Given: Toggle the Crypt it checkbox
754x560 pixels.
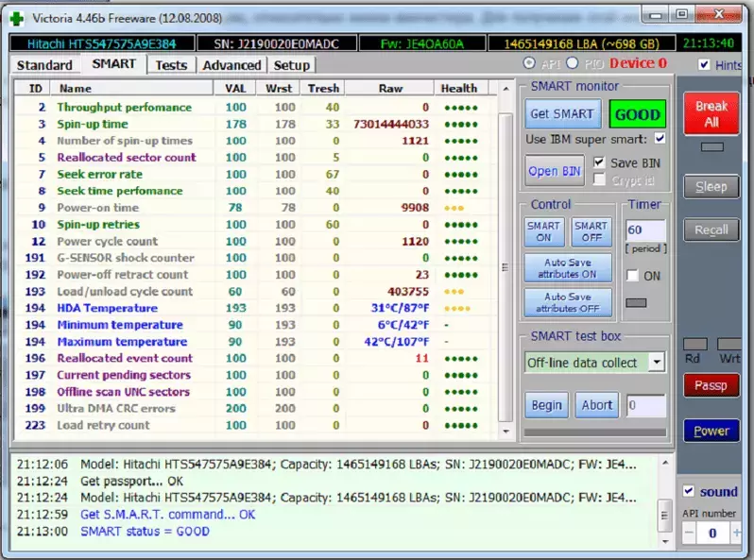Looking at the screenshot, I should pyautogui.click(x=599, y=179).
